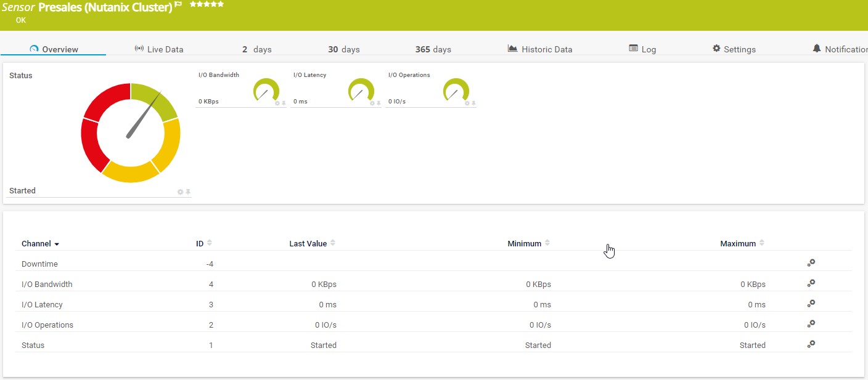
Task: Open the gear settings of the Status gauge
Action: (x=180, y=192)
